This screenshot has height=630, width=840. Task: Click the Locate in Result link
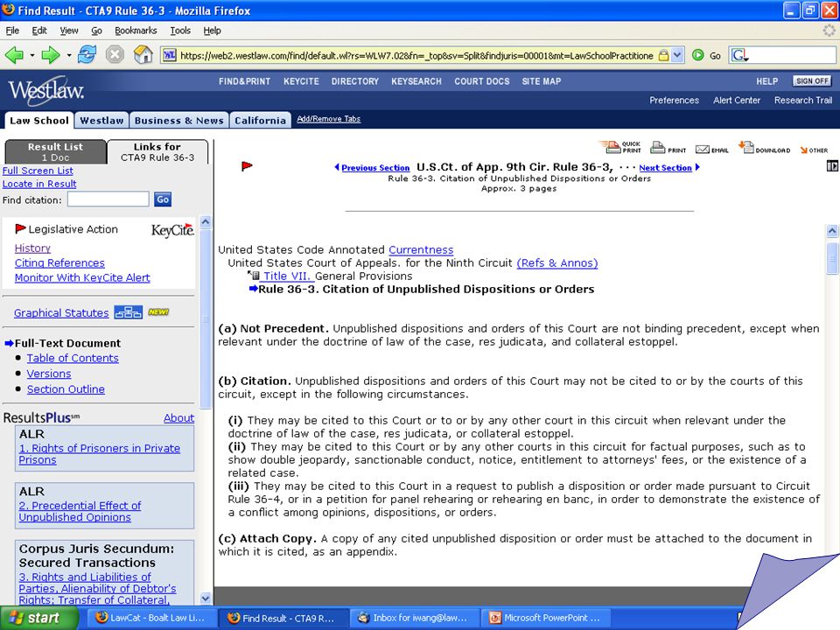pyautogui.click(x=39, y=184)
